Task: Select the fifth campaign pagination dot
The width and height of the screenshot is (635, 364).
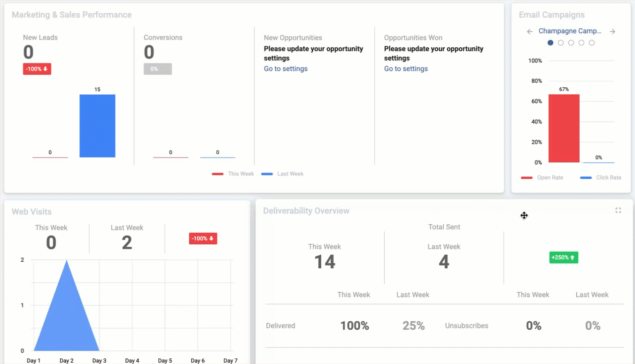Action: tap(592, 43)
